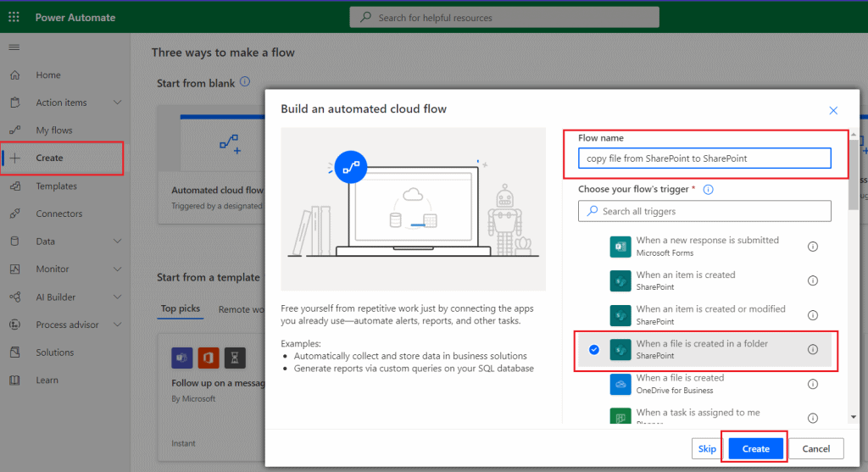Image resolution: width=868 pixels, height=472 pixels.
Task: Click the My flows icon
Action: click(x=15, y=130)
